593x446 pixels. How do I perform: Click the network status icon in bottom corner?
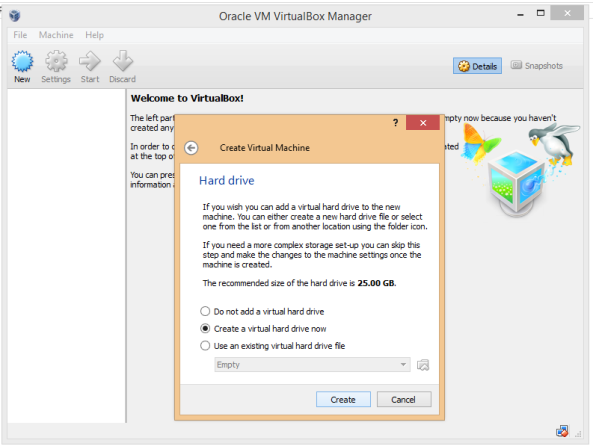click(562, 430)
